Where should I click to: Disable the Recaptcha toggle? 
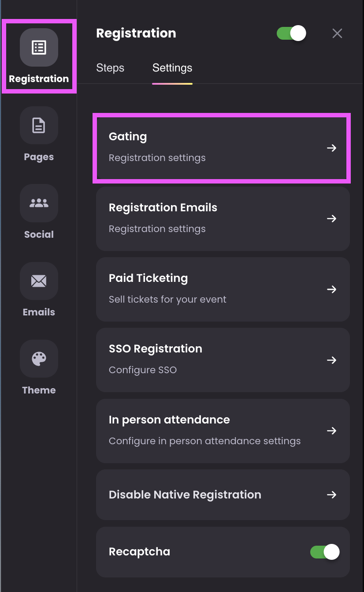click(325, 552)
